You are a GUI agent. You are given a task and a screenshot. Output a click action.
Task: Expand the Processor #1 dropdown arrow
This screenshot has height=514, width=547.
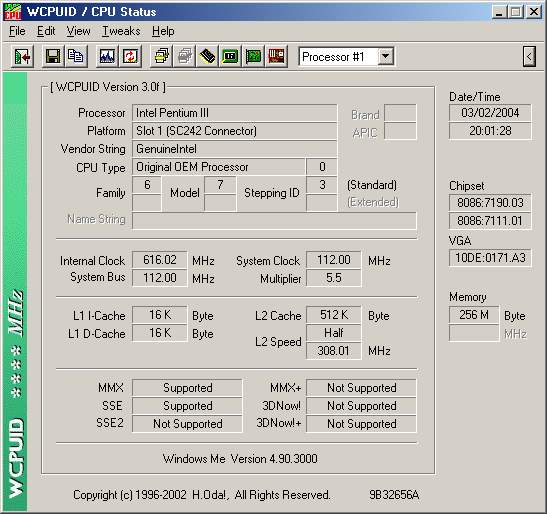pyautogui.click(x=385, y=57)
